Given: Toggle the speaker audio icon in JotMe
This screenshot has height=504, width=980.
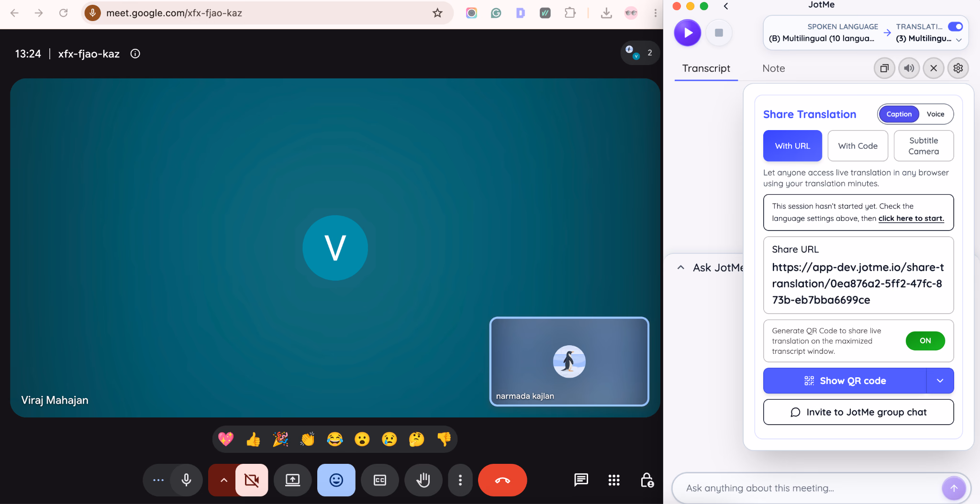Looking at the screenshot, I should click(x=909, y=68).
